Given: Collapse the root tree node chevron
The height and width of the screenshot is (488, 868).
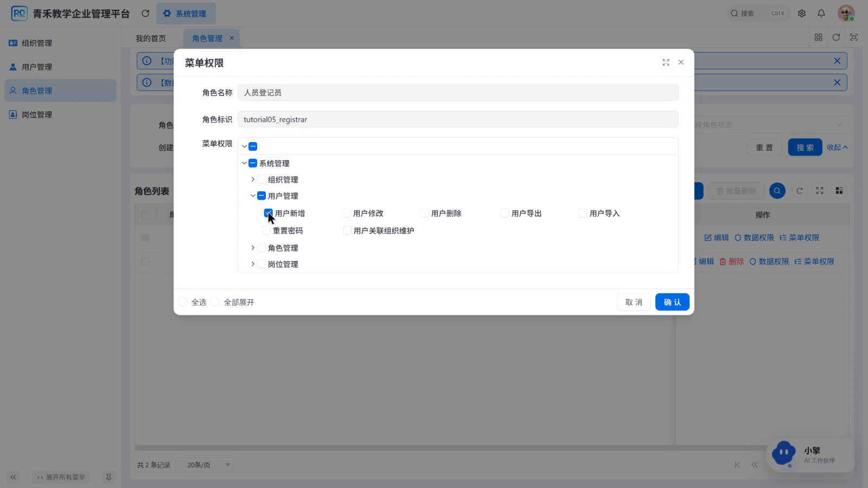Looking at the screenshot, I should (x=244, y=146).
